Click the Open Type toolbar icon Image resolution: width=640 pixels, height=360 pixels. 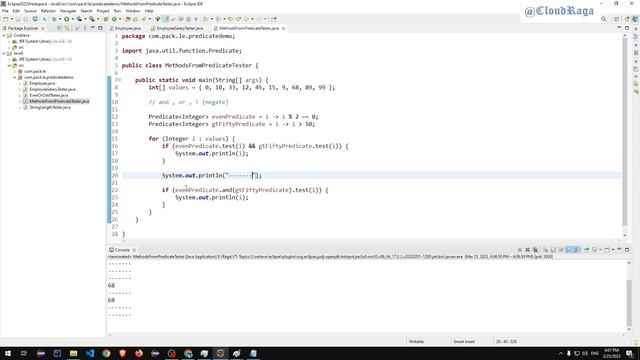[128, 19]
